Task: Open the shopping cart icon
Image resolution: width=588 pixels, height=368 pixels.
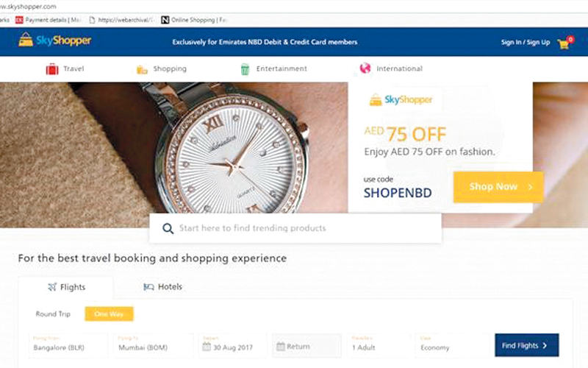Action: [564, 43]
